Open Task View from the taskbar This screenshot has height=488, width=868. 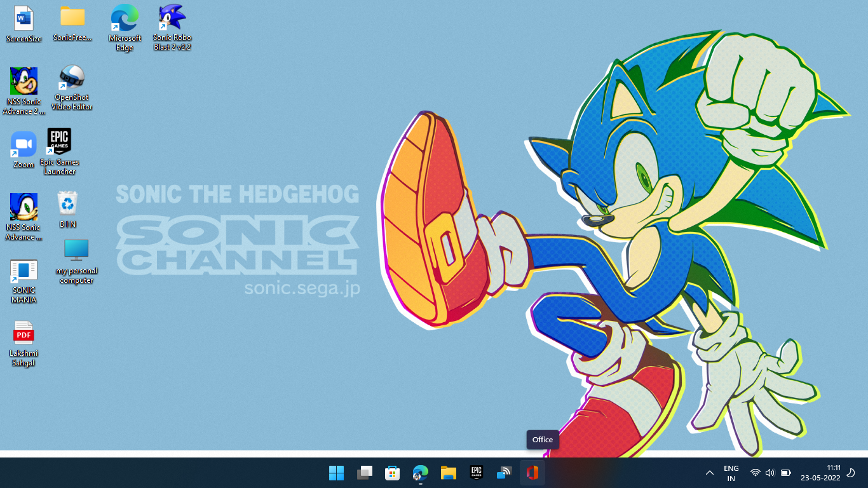(x=364, y=473)
